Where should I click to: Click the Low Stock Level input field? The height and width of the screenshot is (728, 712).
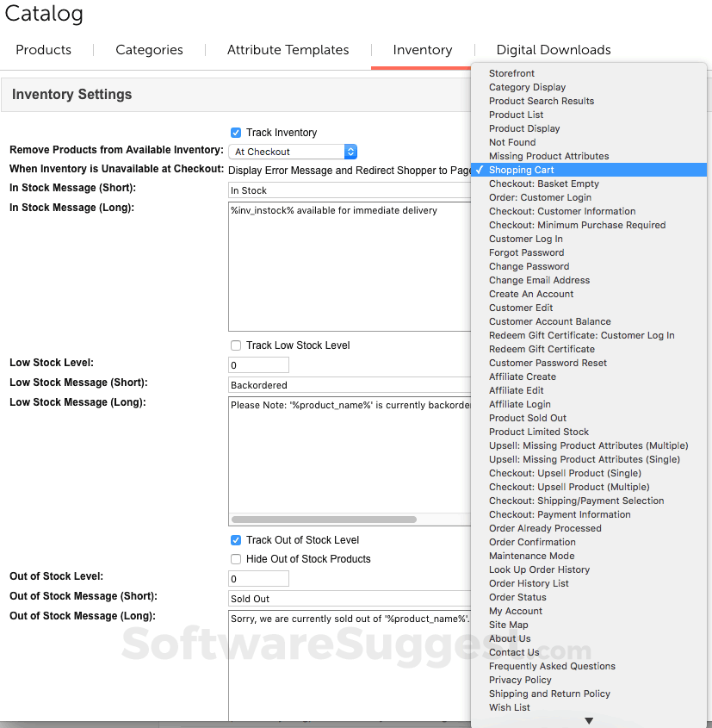[258, 364]
